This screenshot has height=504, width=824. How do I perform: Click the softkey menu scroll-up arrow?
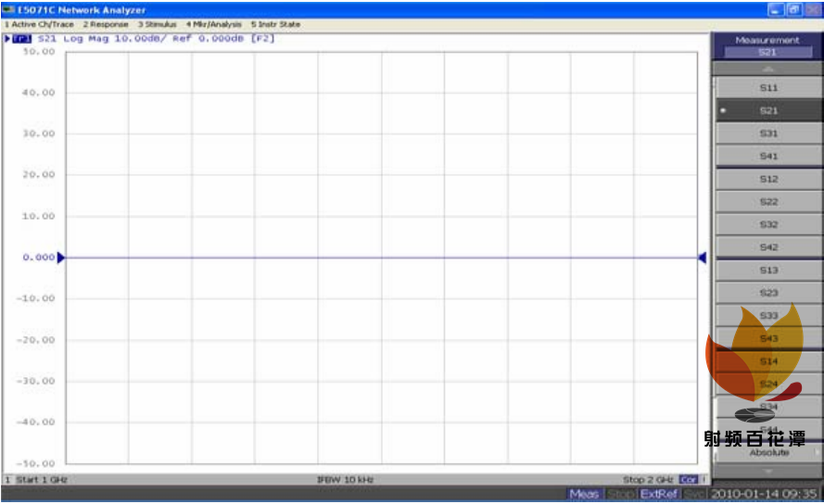tap(767, 69)
